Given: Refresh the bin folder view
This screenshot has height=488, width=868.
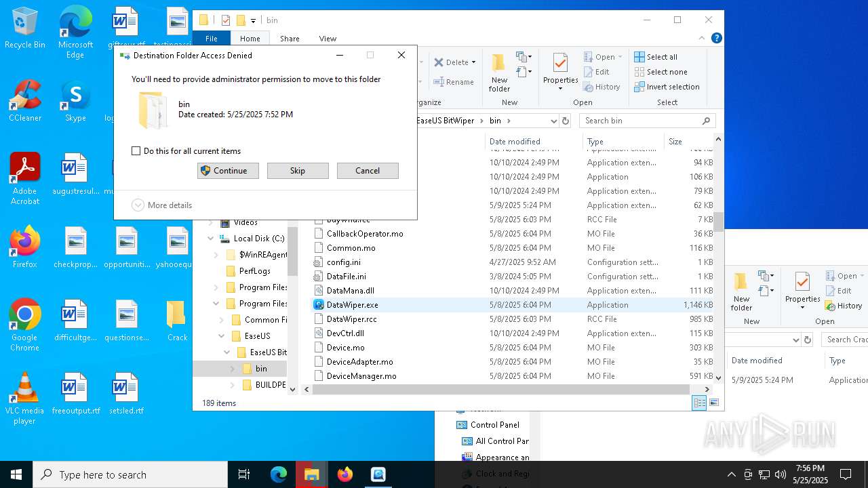Looking at the screenshot, I should 566,121.
